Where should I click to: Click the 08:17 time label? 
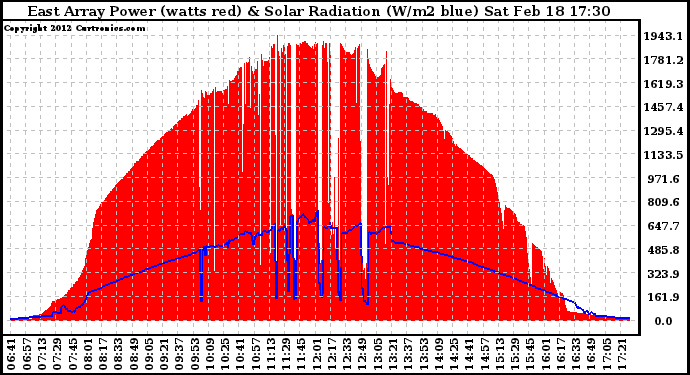pos(103,354)
